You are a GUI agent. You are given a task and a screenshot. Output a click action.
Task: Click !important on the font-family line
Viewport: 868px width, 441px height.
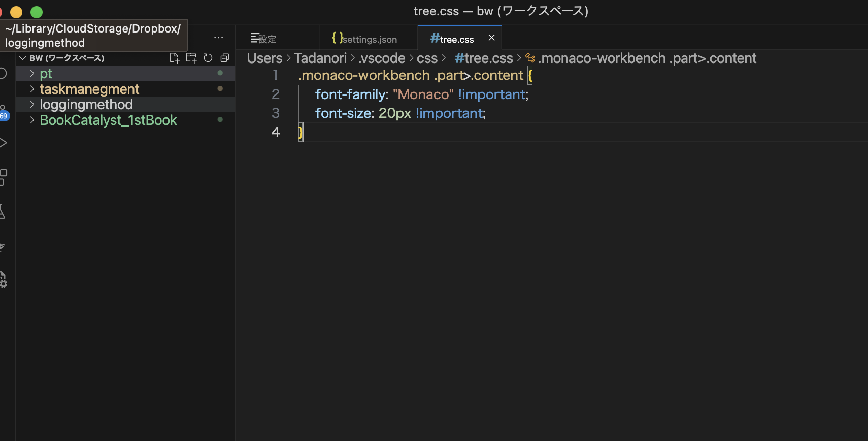coord(491,94)
